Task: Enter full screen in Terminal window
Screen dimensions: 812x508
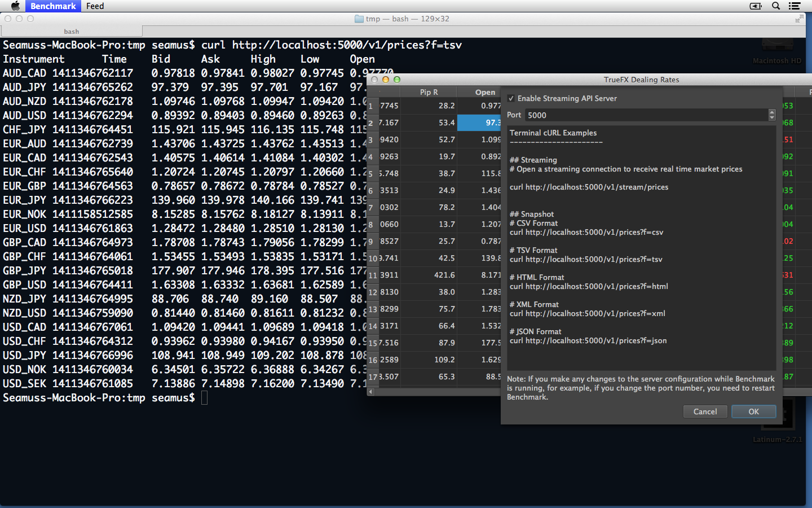Action: coord(799,19)
